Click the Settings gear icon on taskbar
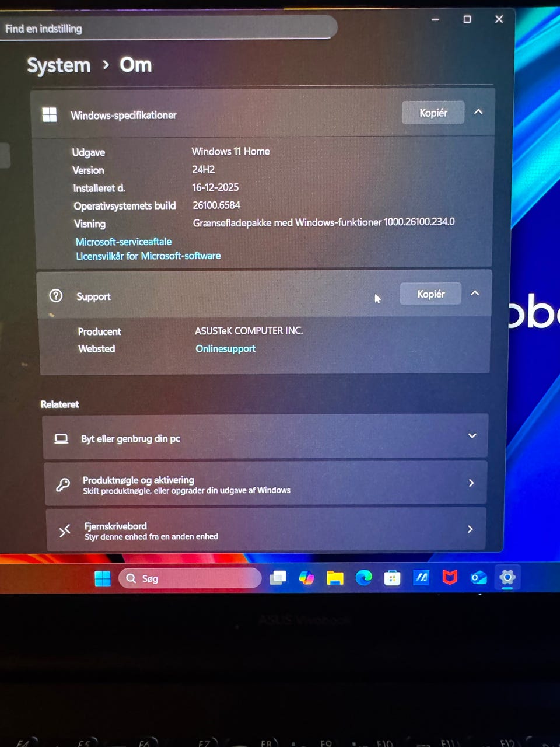The image size is (560, 747). (x=508, y=577)
